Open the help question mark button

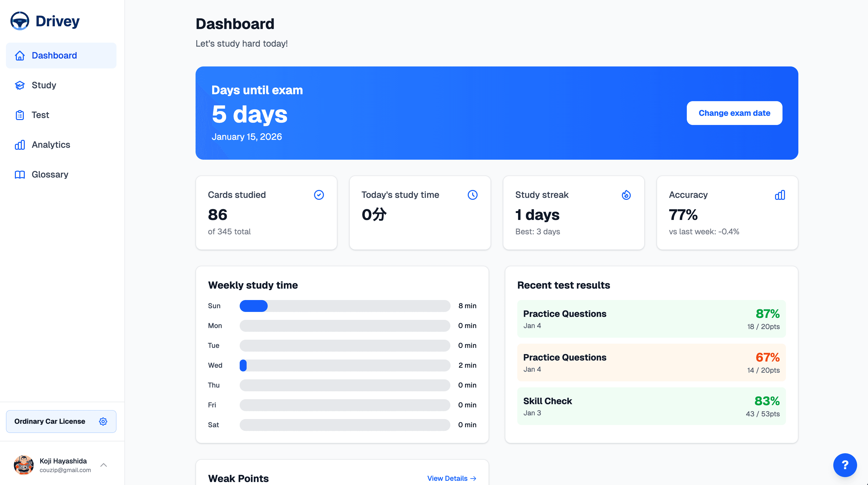pyautogui.click(x=845, y=465)
